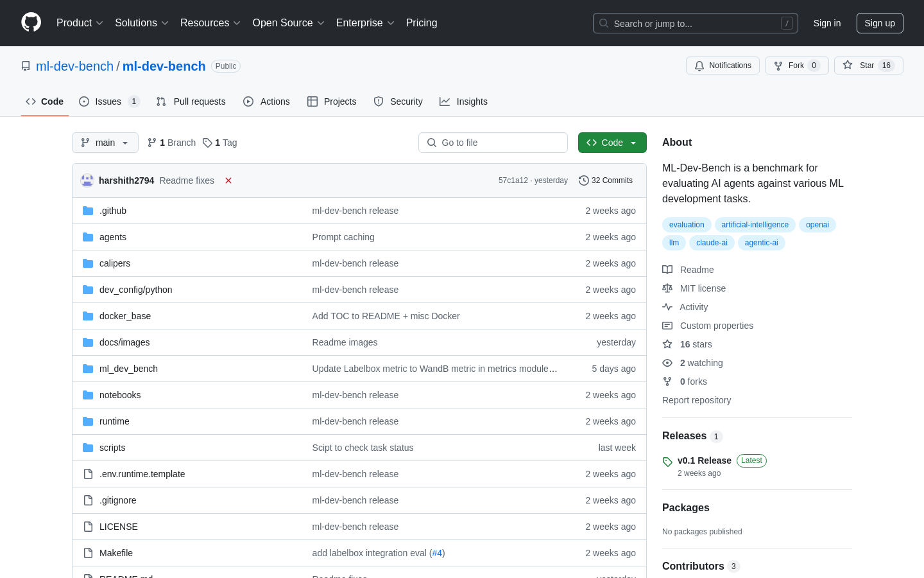Select the evaluation topic tag
Viewport: 924px width, 578px height.
click(x=687, y=225)
